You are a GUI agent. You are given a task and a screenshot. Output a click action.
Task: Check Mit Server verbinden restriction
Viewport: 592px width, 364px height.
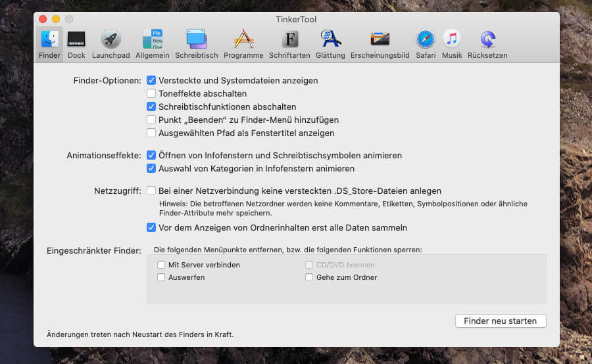point(161,265)
